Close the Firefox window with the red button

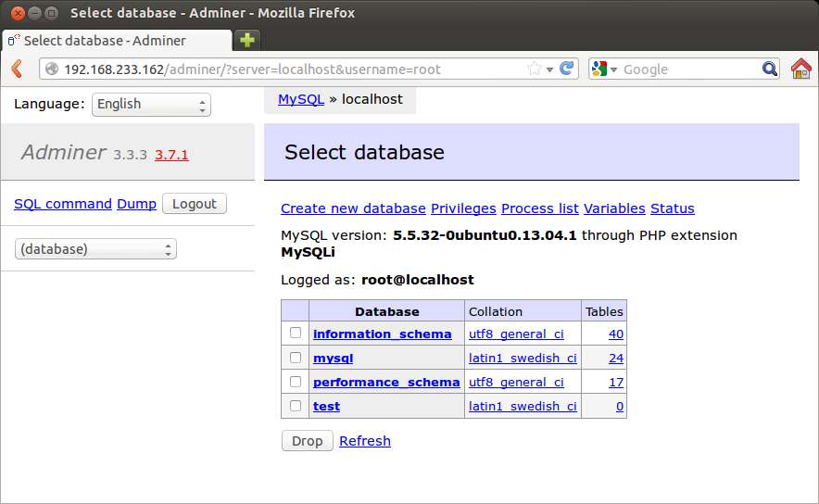19,13
